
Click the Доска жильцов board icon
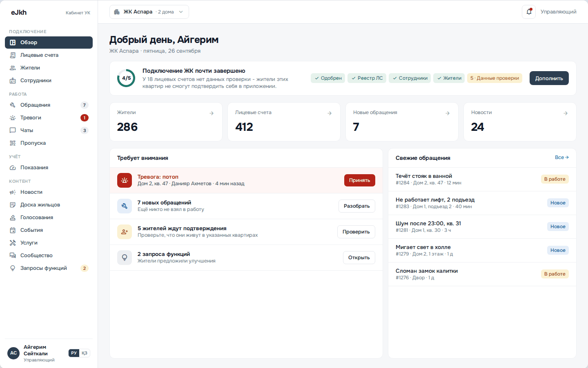[13, 205]
